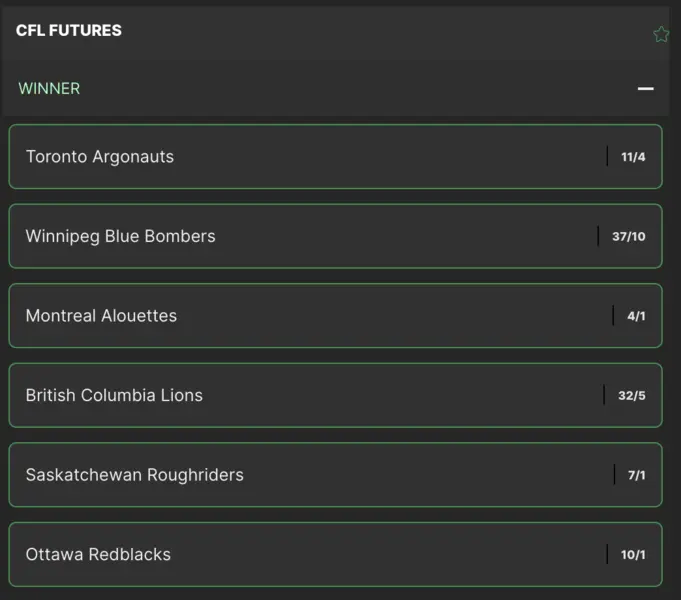Image resolution: width=681 pixels, height=600 pixels.
Task: Click the British Columbia Lions name
Action: click(x=114, y=395)
